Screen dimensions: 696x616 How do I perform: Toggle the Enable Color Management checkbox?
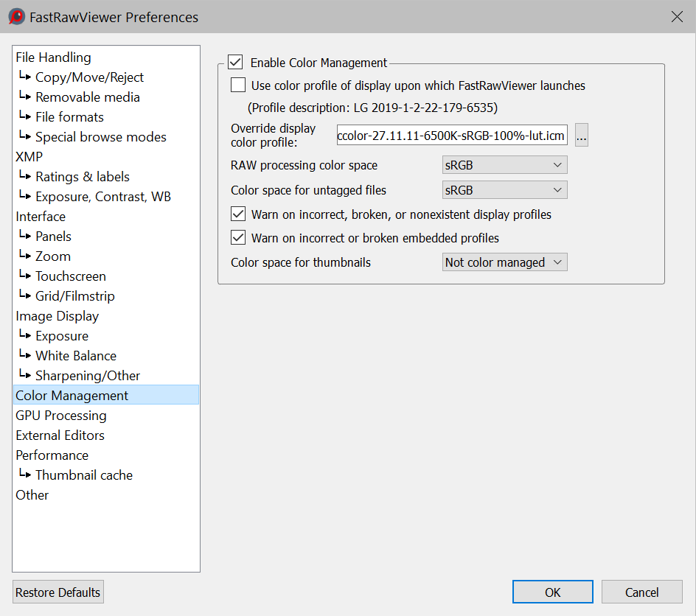tap(235, 63)
